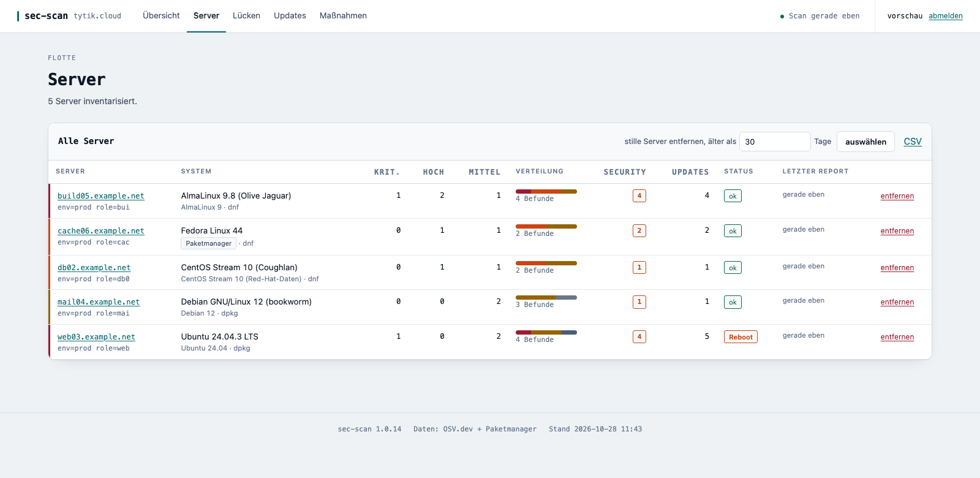The height and width of the screenshot is (478, 980).
Task: Open server cache06.example.net
Action: pyautogui.click(x=101, y=231)
